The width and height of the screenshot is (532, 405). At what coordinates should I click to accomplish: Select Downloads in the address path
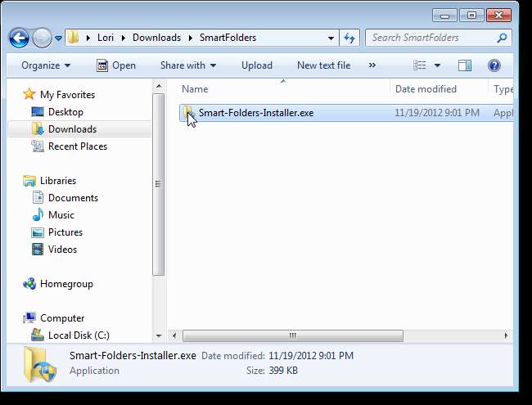[x=157, y=38]
